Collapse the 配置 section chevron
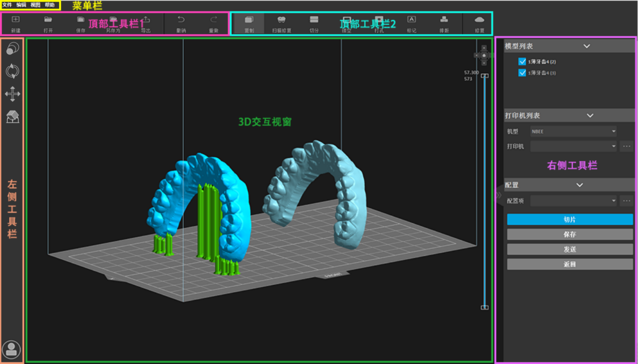638x364 pixels. coord(580,185)
